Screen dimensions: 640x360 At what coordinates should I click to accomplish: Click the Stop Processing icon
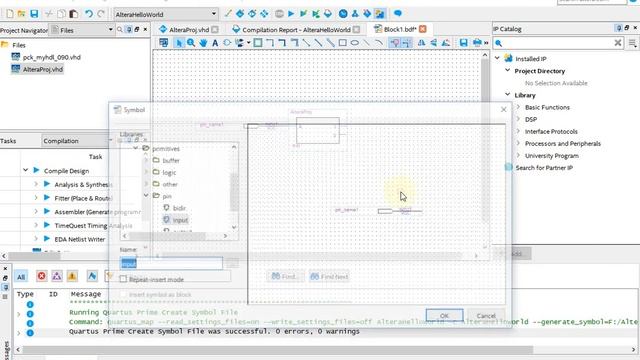click(279, 14)
